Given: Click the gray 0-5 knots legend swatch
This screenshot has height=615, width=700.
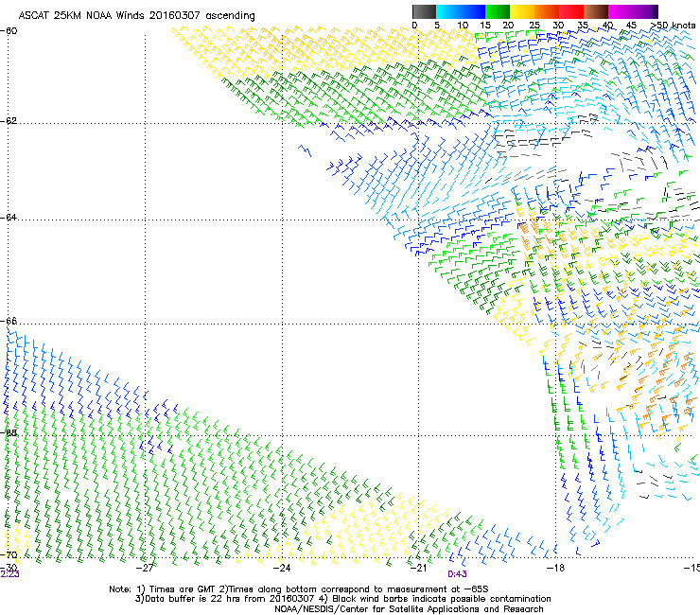Looking at the screenshot, I should [424, 11].
